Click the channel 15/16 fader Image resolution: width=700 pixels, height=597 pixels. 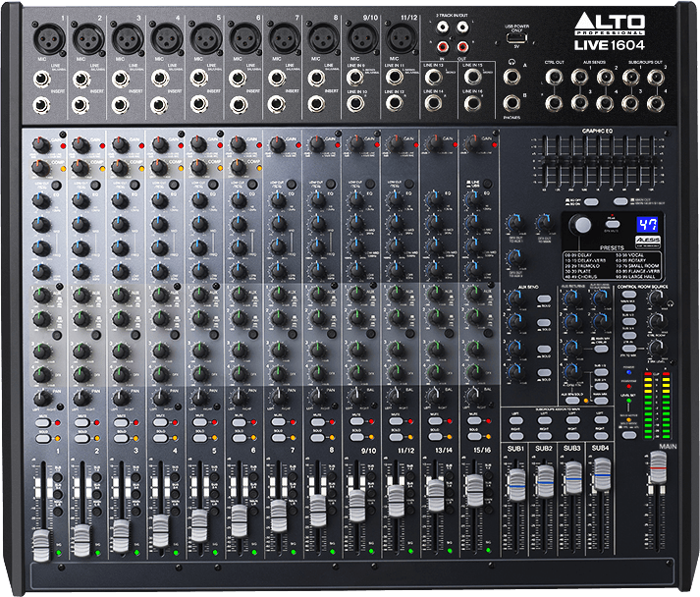coord(474,490)
